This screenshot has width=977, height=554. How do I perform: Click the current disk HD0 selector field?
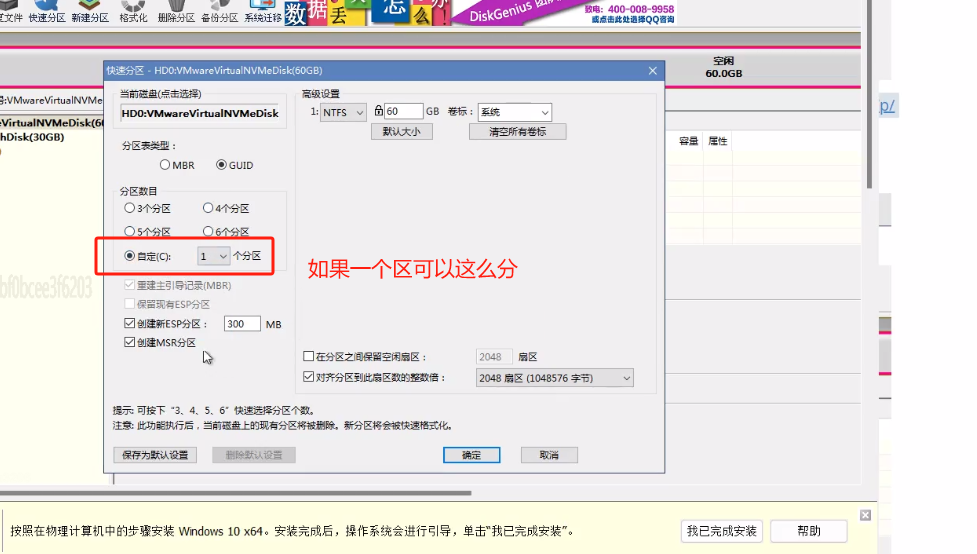[200, 113]
